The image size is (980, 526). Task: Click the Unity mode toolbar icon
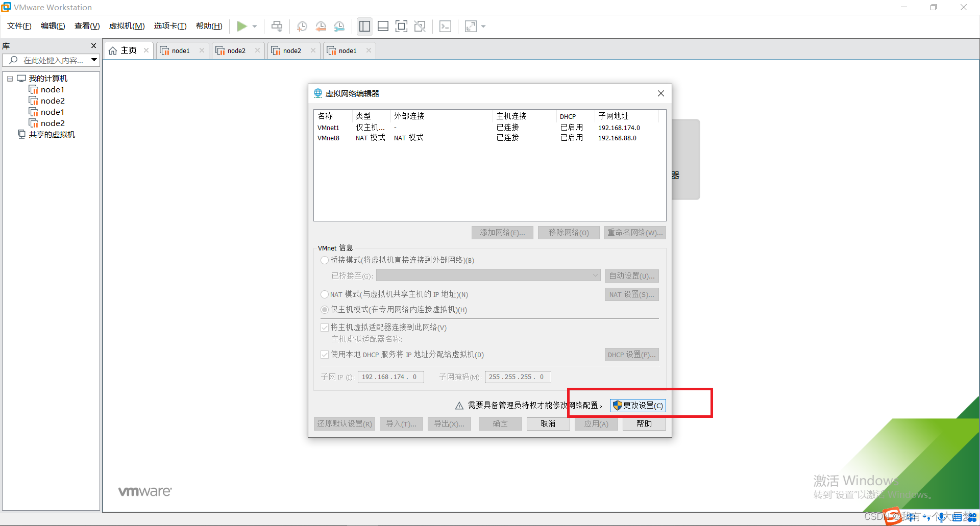coord(420,26)
